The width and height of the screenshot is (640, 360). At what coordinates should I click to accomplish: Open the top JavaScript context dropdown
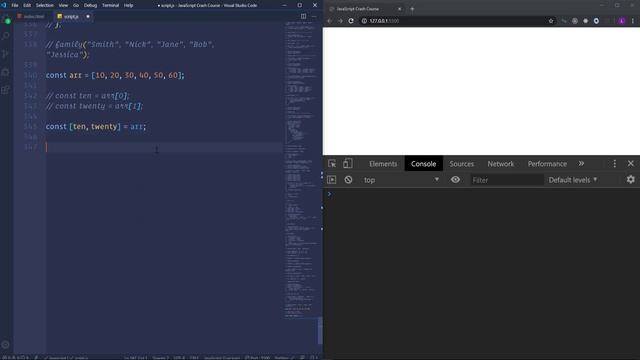pyautogui.click(x=401, y=180)
